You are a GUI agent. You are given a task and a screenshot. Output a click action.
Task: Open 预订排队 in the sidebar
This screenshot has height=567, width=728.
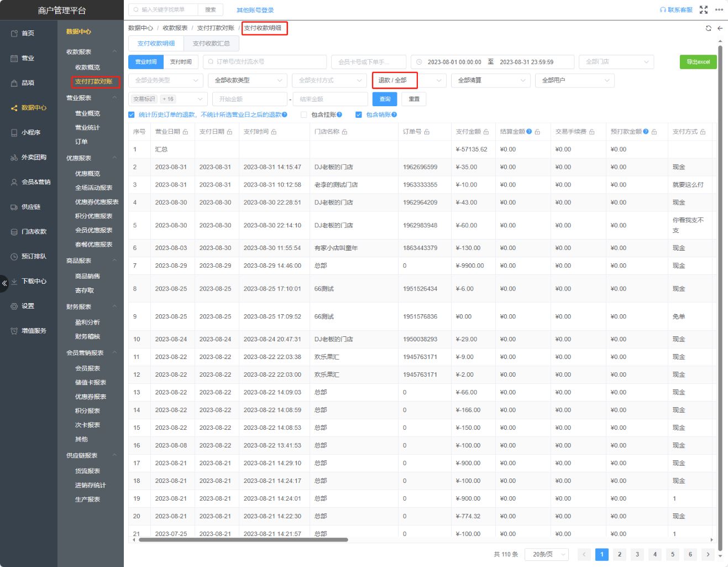pos(29,257)
